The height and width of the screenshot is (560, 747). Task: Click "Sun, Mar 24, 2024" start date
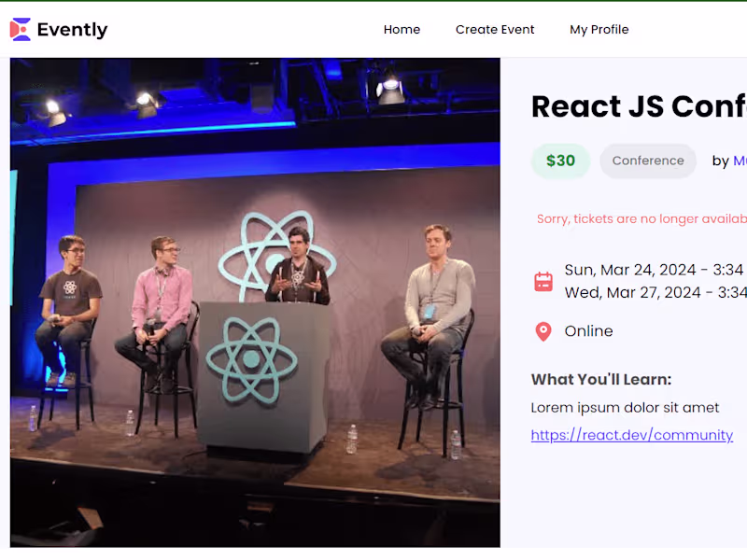tap(632, 270)
